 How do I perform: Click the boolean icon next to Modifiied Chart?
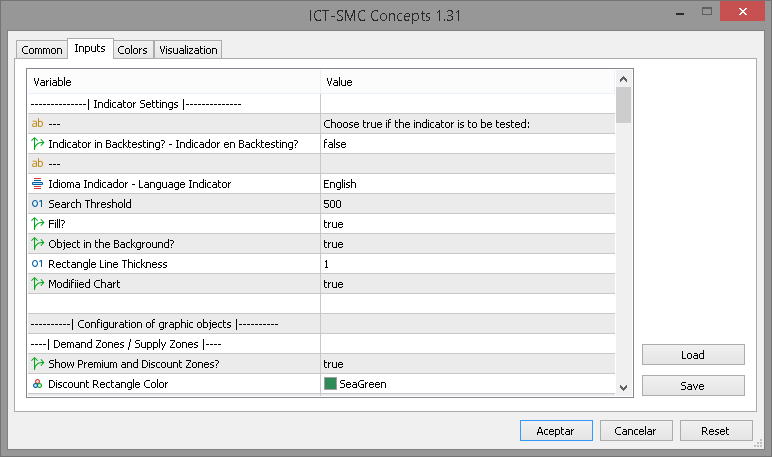38,284
